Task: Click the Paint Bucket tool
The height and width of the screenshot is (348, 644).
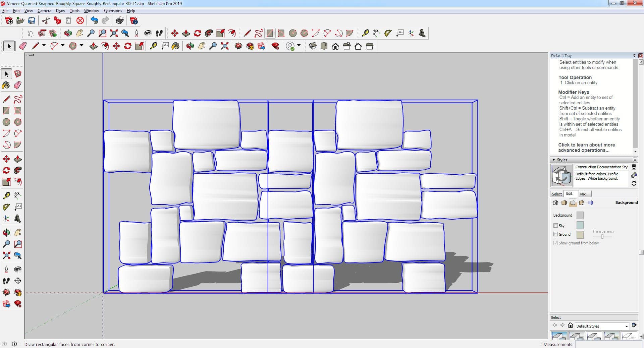Action: tap(6, 85)
